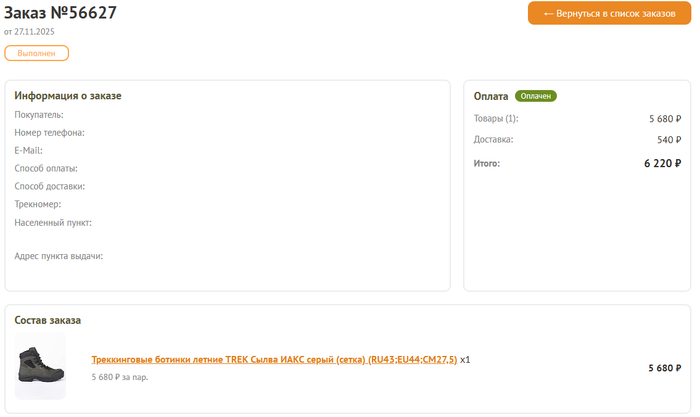Click the green 'Оплачен' payment badge
Image resolution: width=700 pixels, height=417 pixels.
(x=535, y=96)
